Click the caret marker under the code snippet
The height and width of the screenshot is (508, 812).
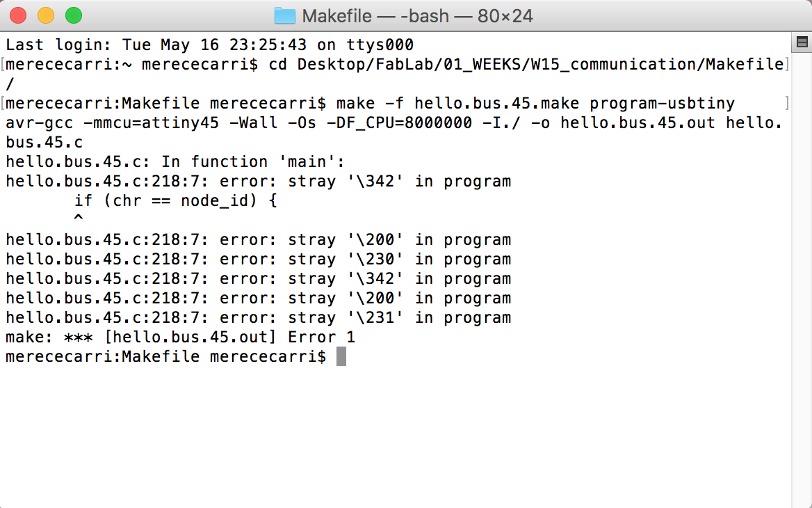78,219
